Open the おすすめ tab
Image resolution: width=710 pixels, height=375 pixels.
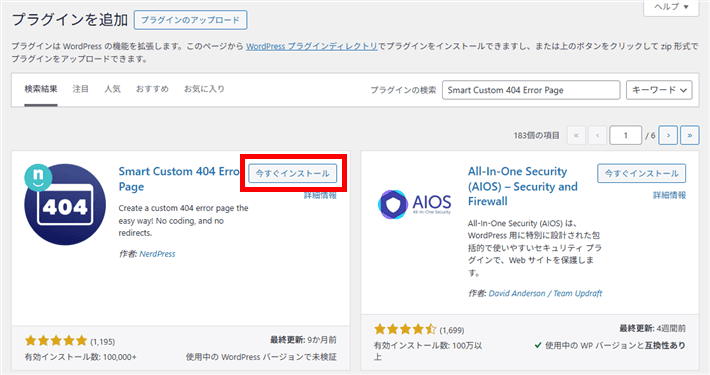tap(152, 89)
